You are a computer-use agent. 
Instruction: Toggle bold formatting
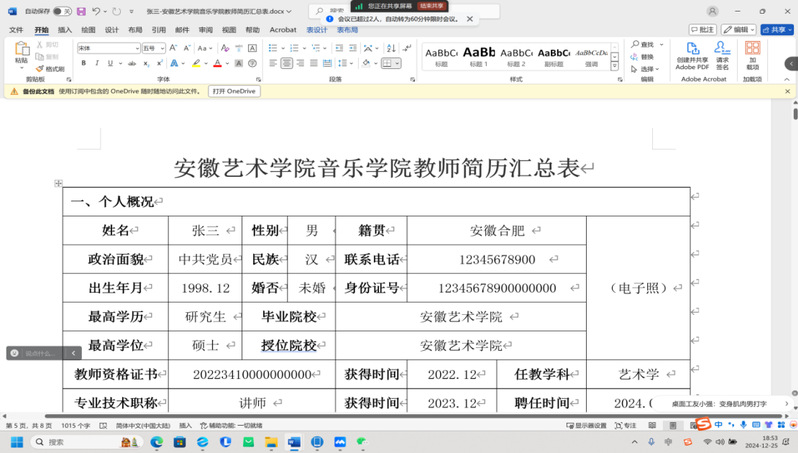[83, 63]
